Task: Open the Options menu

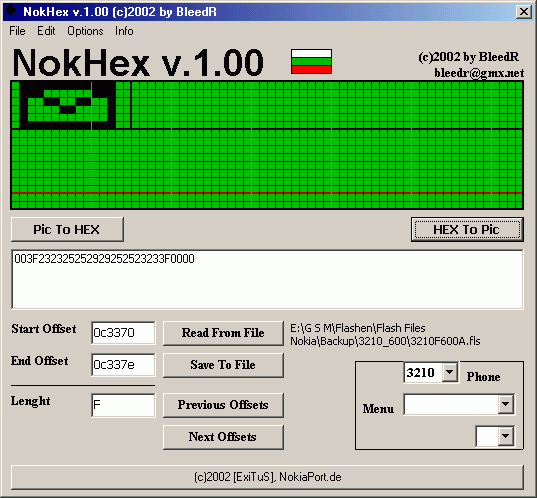Action: pos(85,31)
